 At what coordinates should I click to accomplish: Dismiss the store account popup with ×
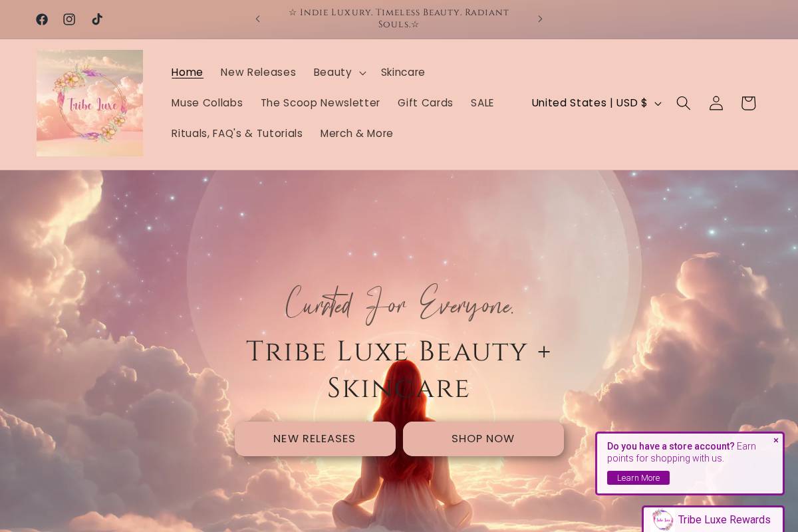click(775, 440)
